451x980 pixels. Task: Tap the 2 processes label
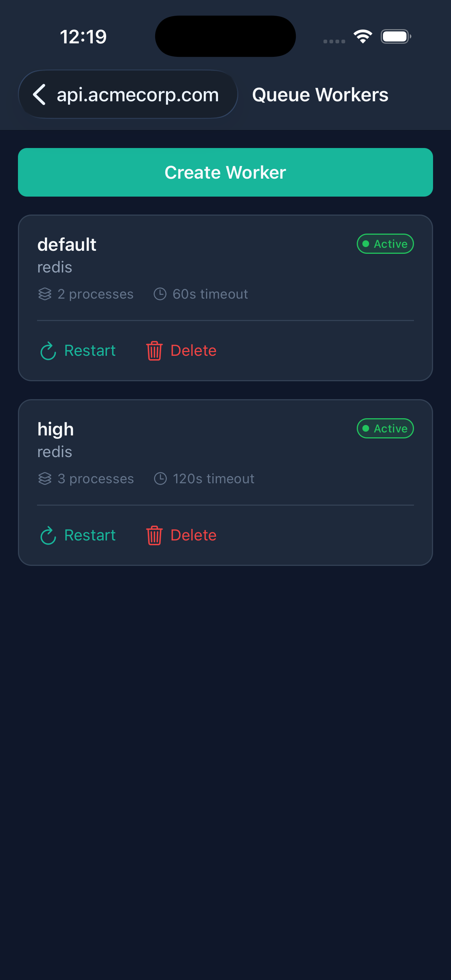95,294
